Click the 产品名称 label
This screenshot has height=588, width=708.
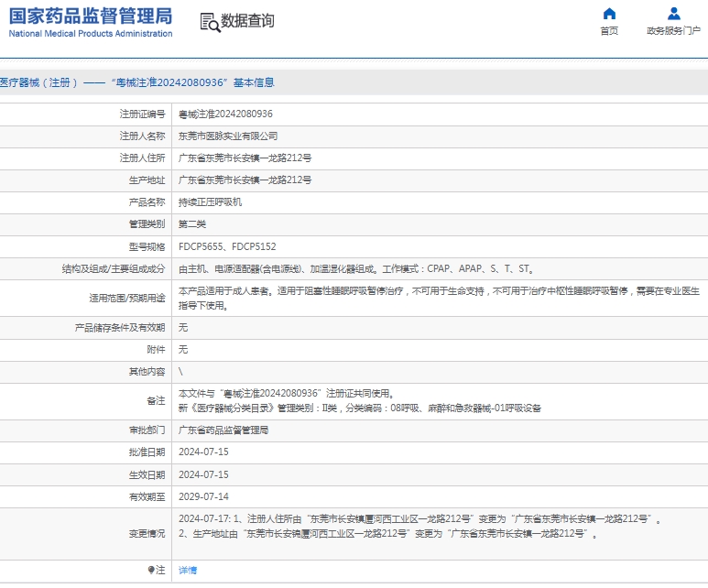coord(147,201)
